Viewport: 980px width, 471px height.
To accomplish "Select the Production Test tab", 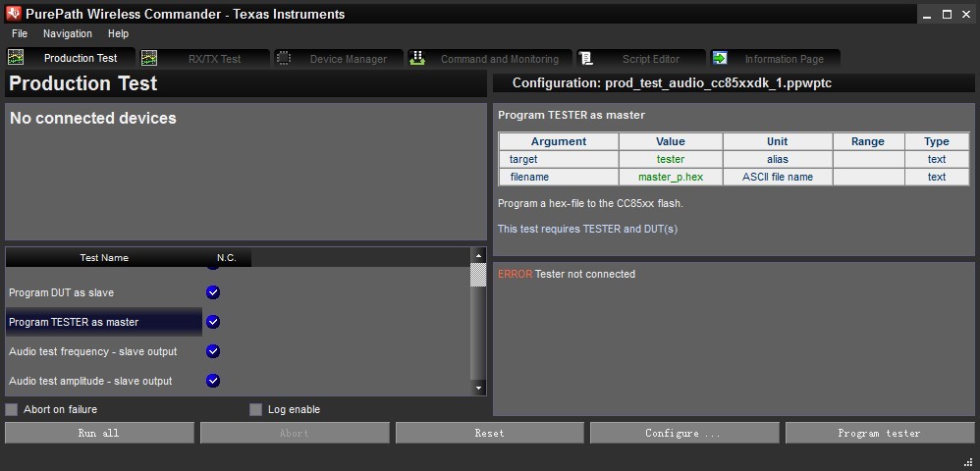I will click(x=70, y=58).
